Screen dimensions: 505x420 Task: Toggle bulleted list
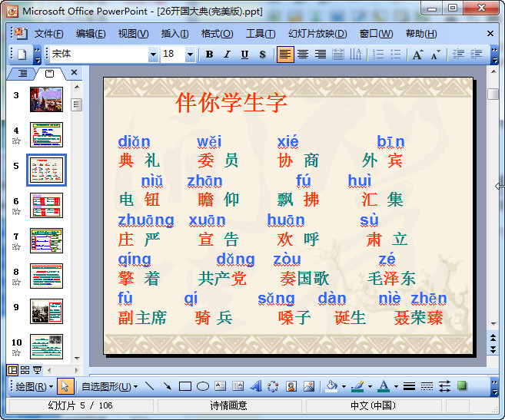[396, 54]
